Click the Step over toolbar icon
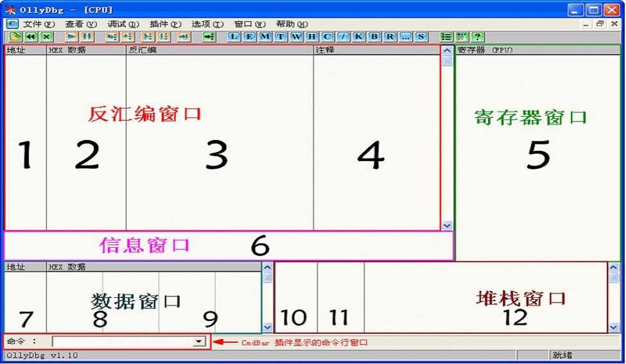The width and height of the screenshot is (626, 364). 128,37
